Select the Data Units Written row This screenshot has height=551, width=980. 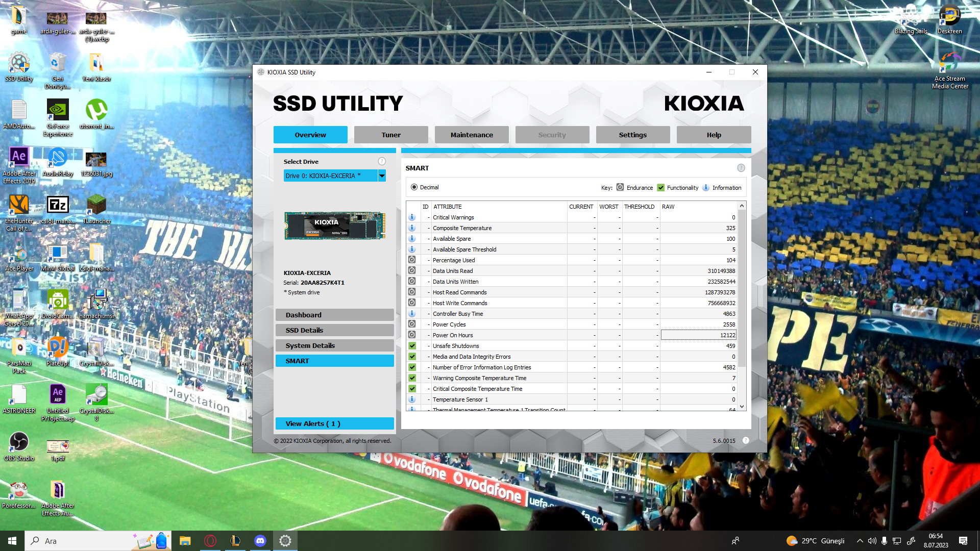click(572, 282)
